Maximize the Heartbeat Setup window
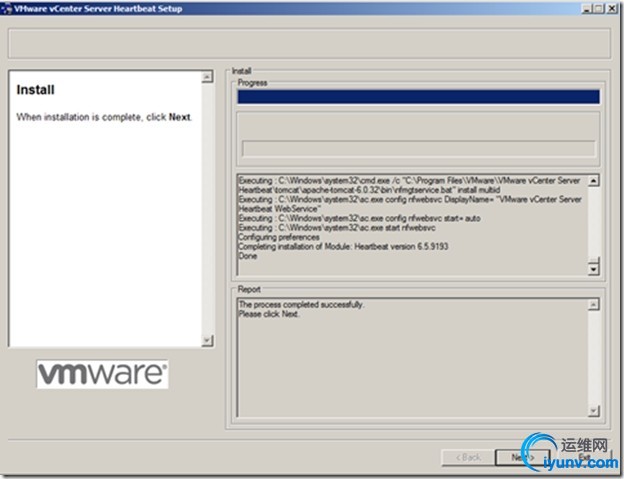Image resolution: width=624 pixels, height=479 pixels. (599, 8)
